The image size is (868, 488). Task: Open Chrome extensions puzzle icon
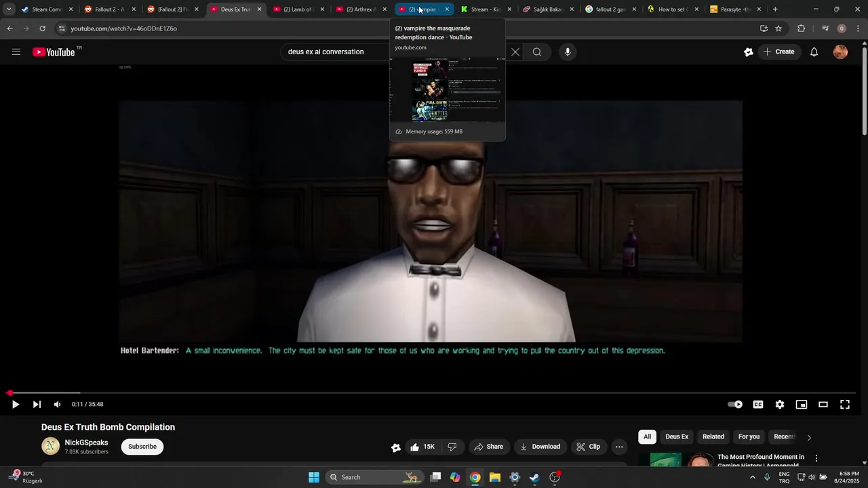[x=801, y=28]
